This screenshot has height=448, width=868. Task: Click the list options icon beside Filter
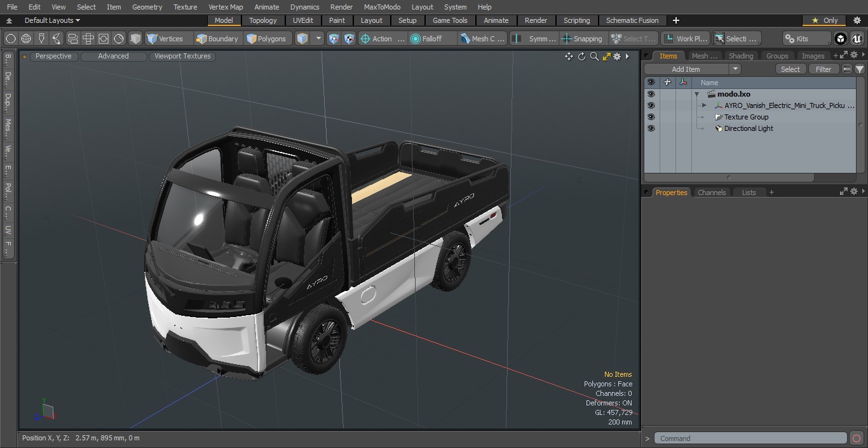tap(847, 69)
